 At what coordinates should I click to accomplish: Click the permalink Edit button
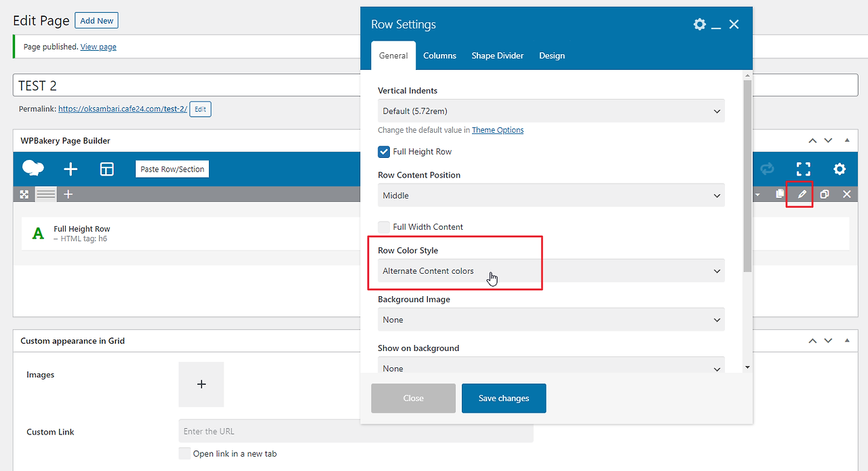pyautogui.click(x=200, y=108)
